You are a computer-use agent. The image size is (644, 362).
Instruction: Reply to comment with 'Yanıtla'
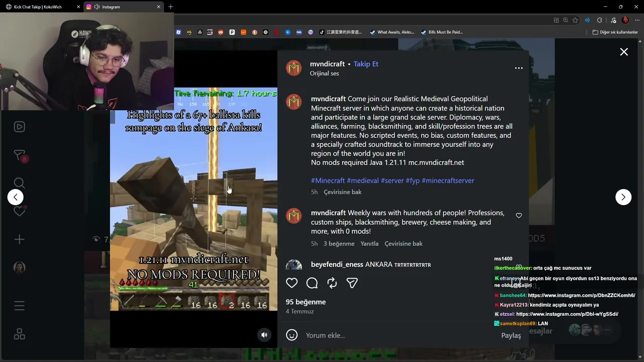click(x=369, y=244)
